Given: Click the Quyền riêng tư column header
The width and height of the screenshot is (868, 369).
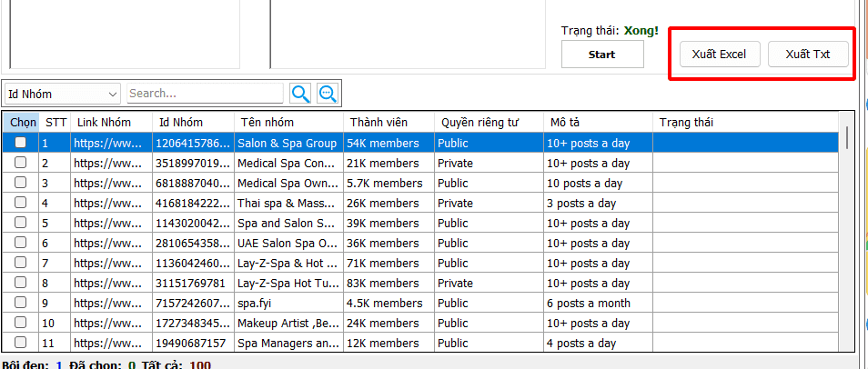Looking at the screenshot, I should [479, 122].
